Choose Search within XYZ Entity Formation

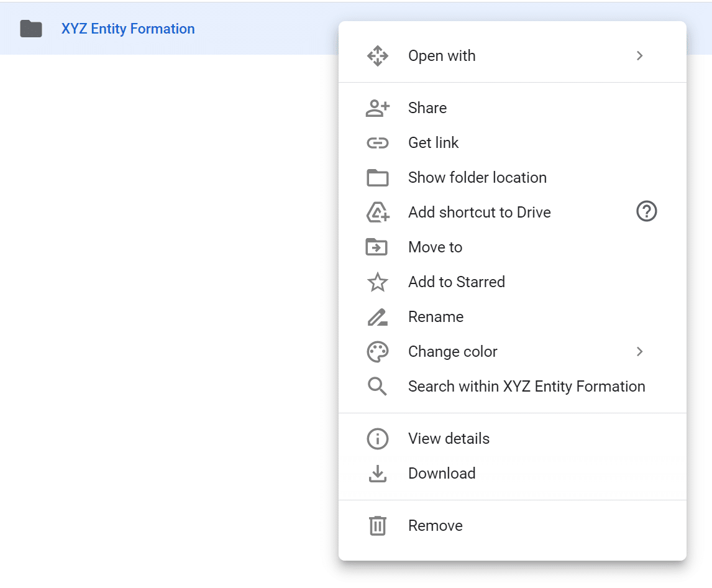click(512, 387)
